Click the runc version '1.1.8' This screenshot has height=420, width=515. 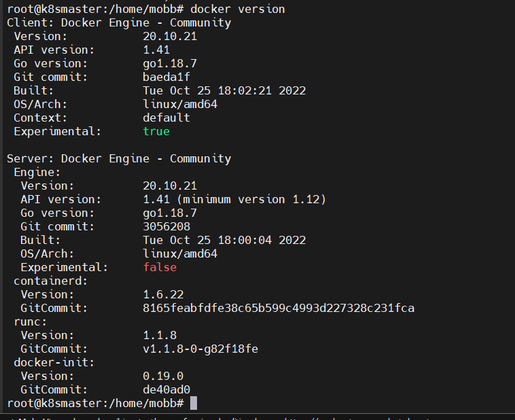(160, 335)
